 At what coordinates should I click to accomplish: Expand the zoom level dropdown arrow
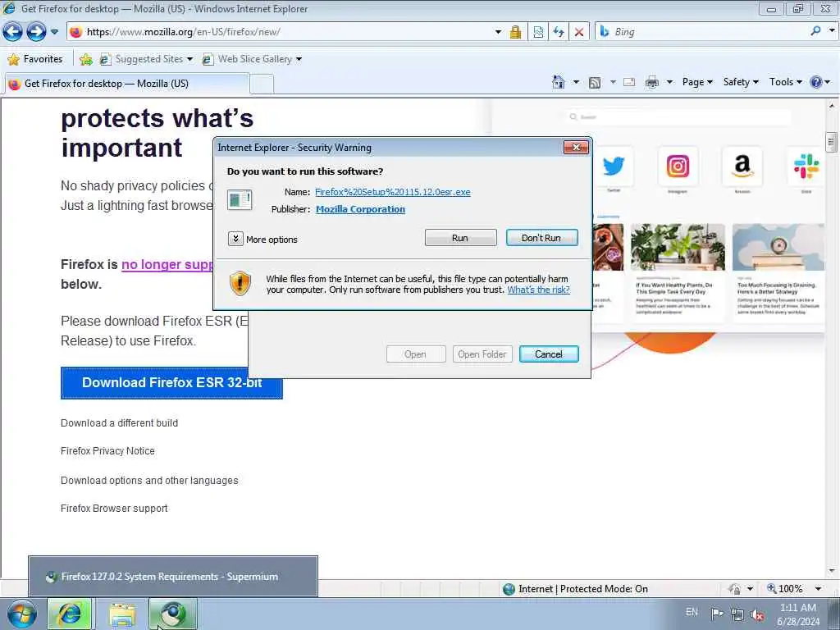[x=818, y=589]
